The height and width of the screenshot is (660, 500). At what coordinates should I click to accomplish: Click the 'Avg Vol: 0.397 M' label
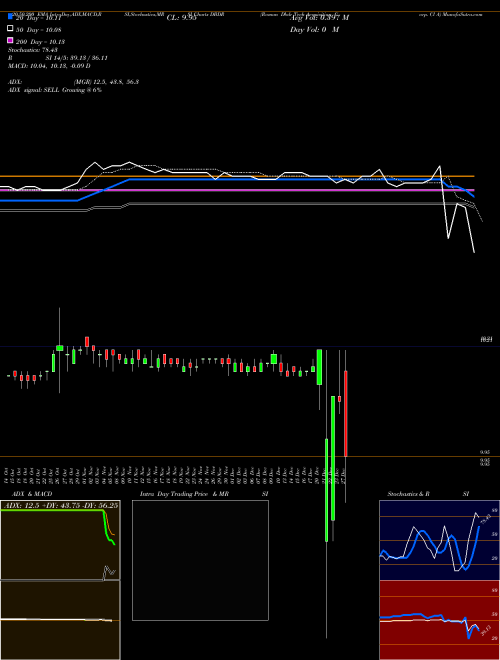point(319,18)
